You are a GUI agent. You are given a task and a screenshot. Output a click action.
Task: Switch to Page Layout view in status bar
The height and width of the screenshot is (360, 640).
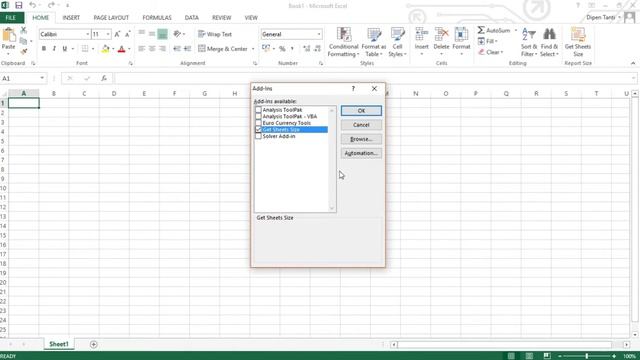[529, 356]
